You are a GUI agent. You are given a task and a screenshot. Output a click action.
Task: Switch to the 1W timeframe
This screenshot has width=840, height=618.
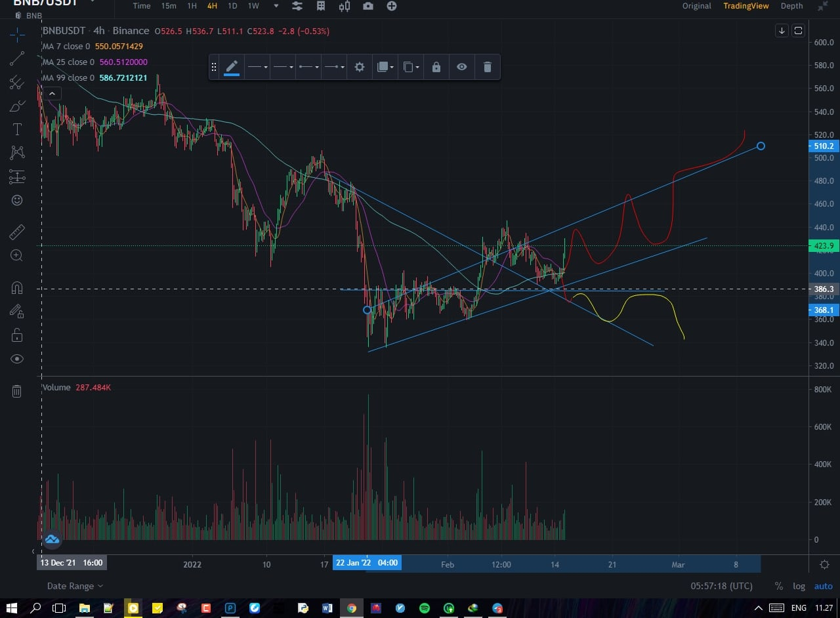tap(253, 6)
